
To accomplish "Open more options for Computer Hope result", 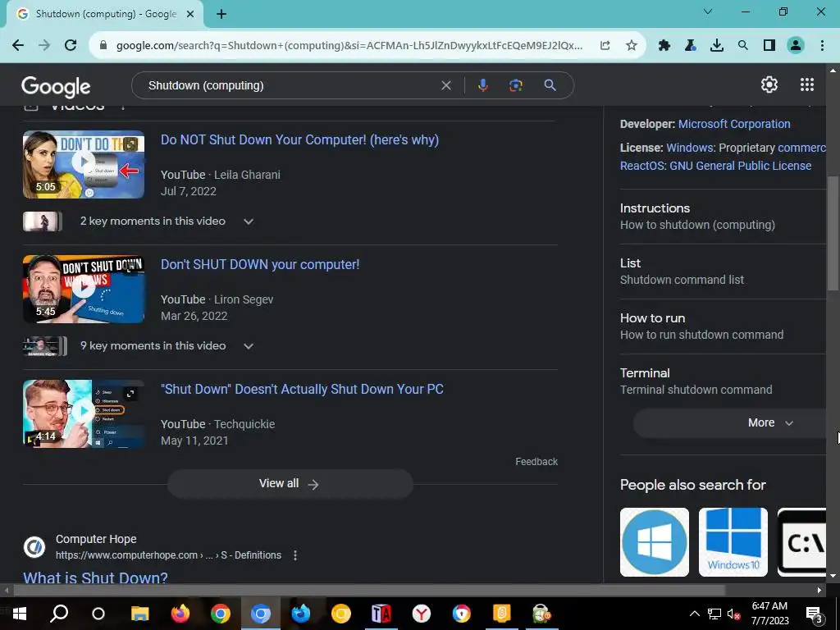I will point(295,555).
